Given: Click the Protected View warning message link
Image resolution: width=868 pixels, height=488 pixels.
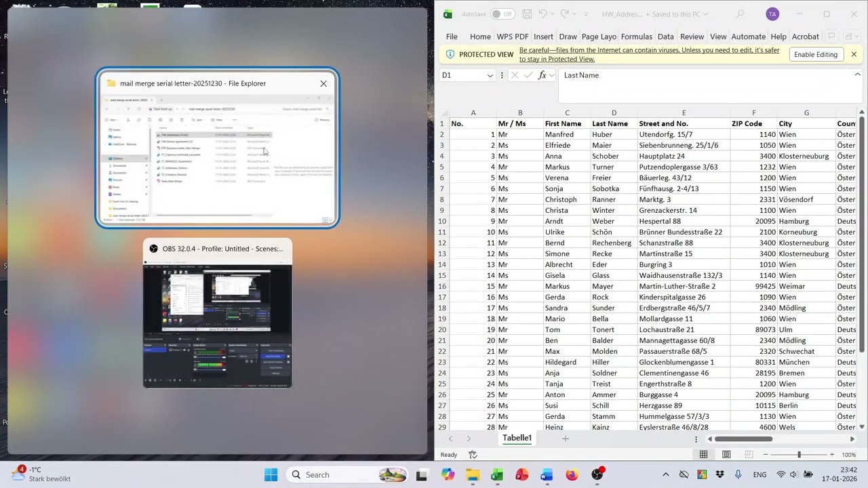Looking at the screenshot, I should [x=649, y=54].
